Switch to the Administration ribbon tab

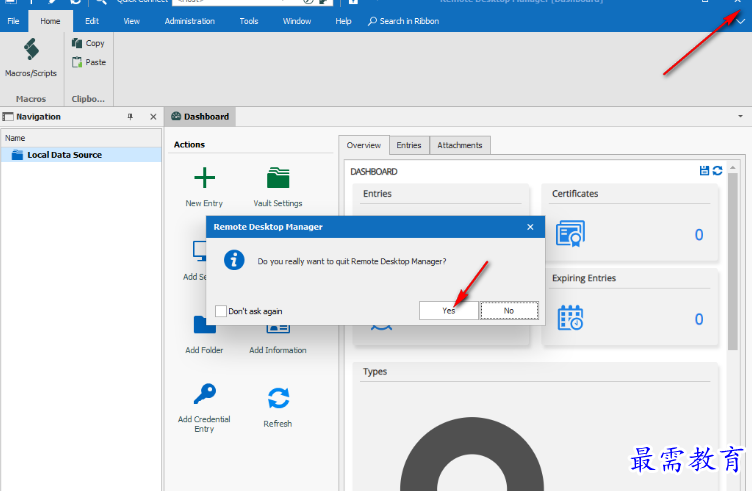tap(190, 21)
